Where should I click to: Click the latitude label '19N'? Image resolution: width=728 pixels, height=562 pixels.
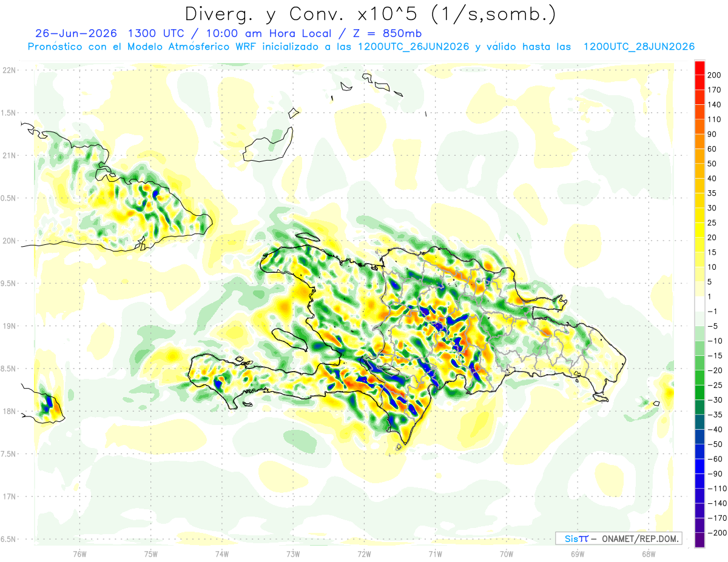9,326
